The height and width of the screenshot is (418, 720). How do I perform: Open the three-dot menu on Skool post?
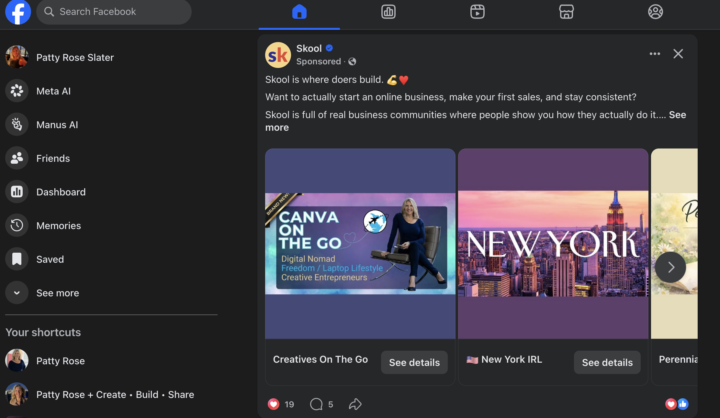pos(655,54)
